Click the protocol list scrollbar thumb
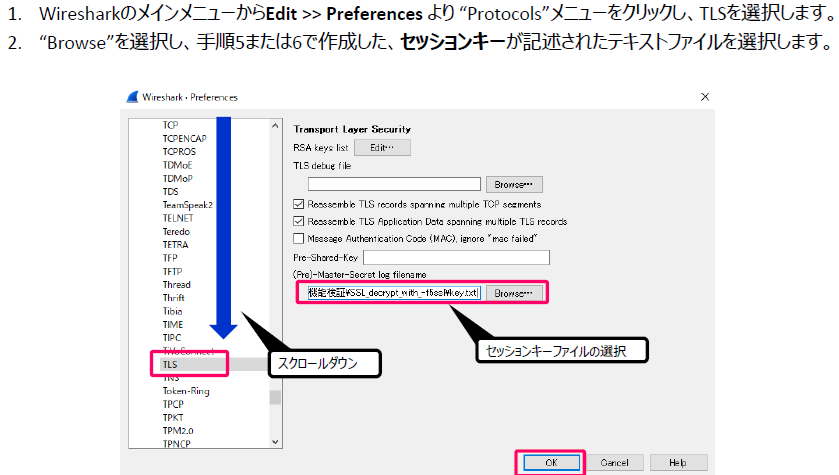Image resolution: width=839 pixels, height=475 pixels. click(x=275, y=397)
